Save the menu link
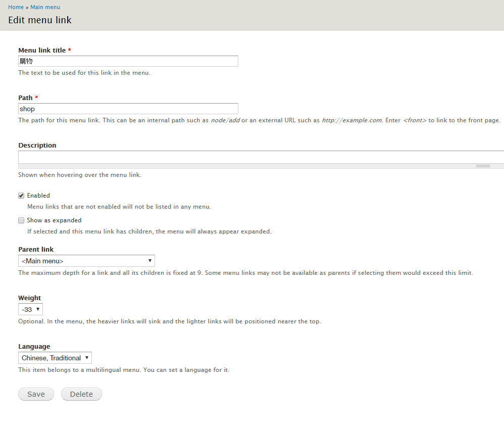Screen dimensions: 504x425 [36, 394]
